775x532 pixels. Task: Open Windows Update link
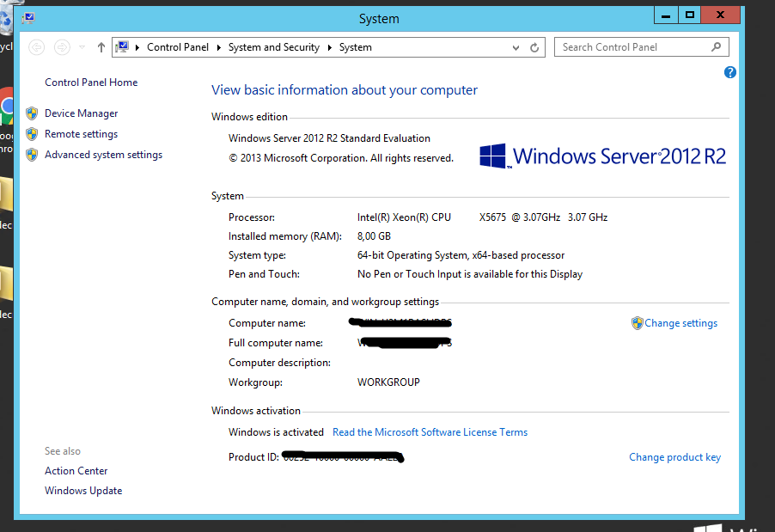(83, 491)
